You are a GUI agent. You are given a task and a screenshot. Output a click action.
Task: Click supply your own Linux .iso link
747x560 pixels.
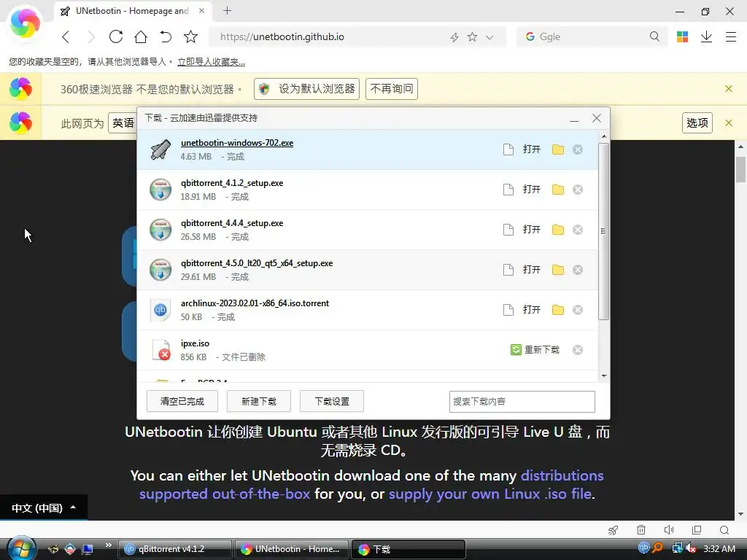tap(491, 494)
